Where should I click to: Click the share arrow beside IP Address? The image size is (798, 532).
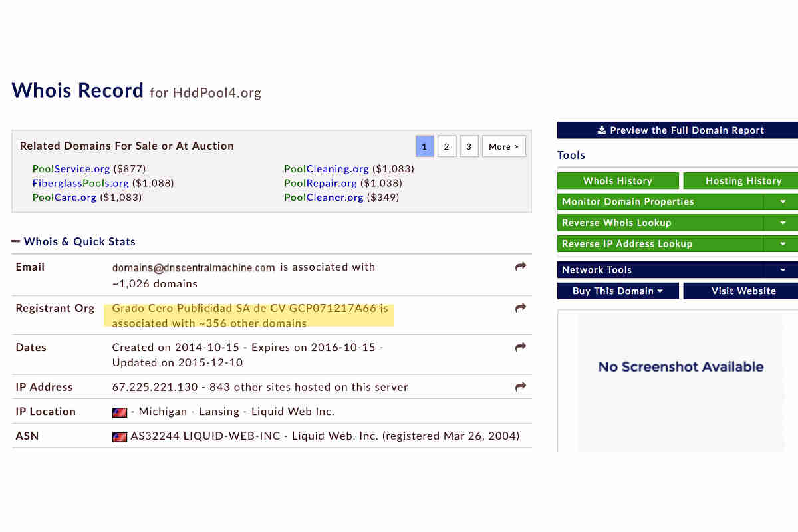[x=521, y=386]
